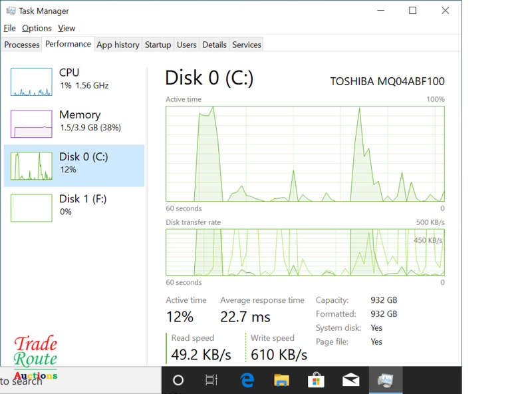Open the File menu

9,28
